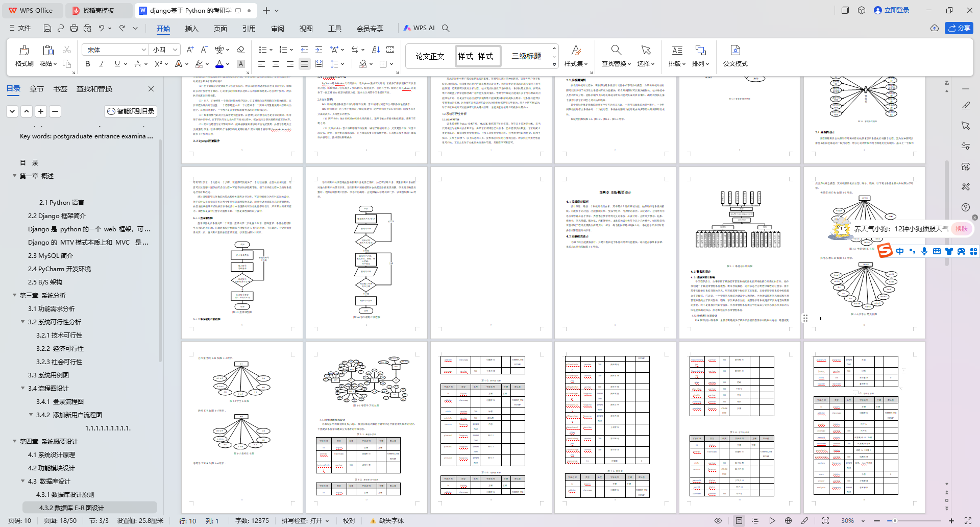Click 智能识别目录 button
Image resolution: width=980 pixels, height=527 pixels.
click(131, 111)
